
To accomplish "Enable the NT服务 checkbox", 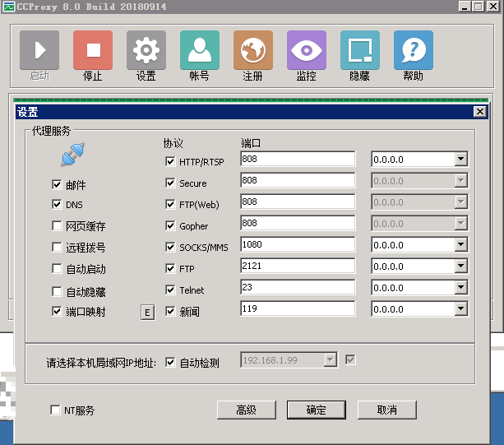I will pos(55,410).
